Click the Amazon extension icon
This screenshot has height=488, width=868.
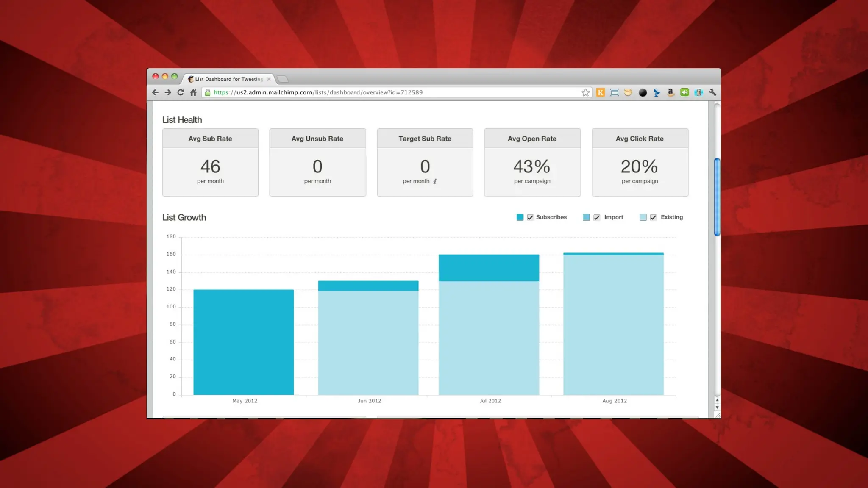tap(670, 92)
